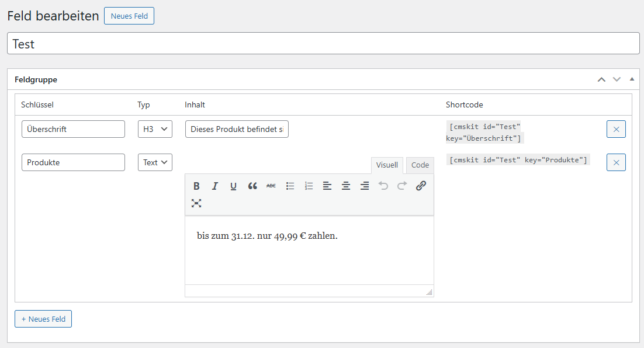
Task: Click the underline formatting icon
Action: click(234, 186)
